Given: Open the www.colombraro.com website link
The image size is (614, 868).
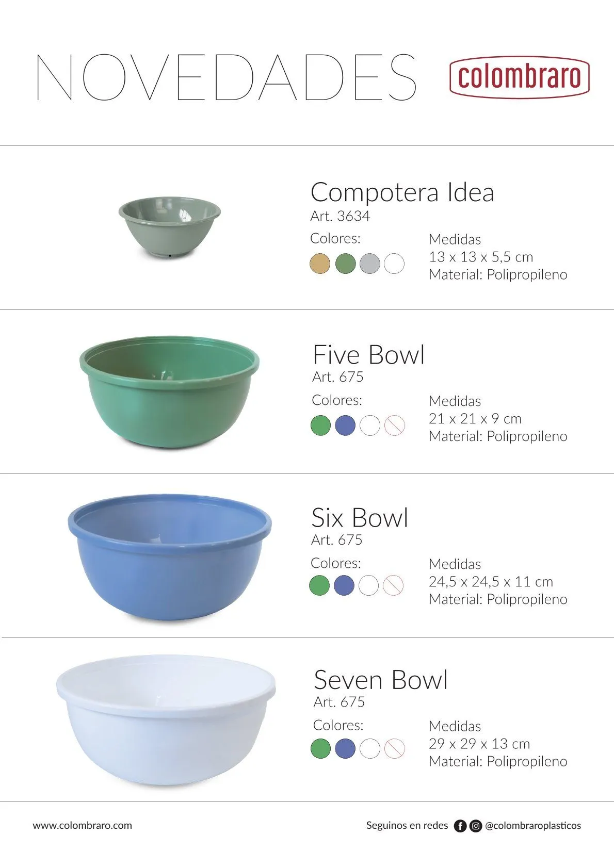Looking at the screenshot, I should 83,825.
